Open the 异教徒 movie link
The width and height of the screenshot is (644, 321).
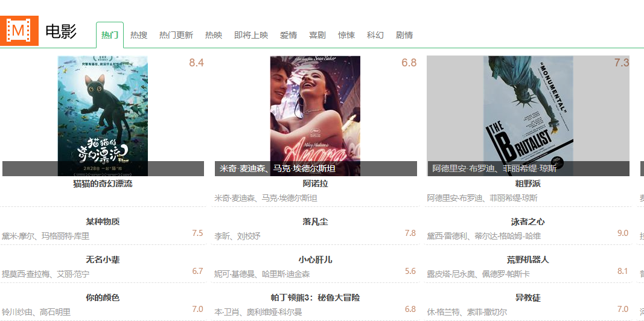[528, 298]
